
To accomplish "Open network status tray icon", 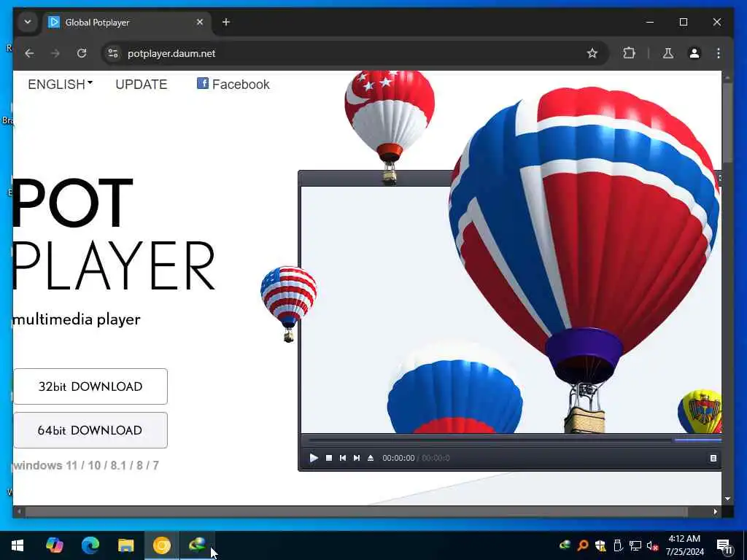I will tap(635, 545).
